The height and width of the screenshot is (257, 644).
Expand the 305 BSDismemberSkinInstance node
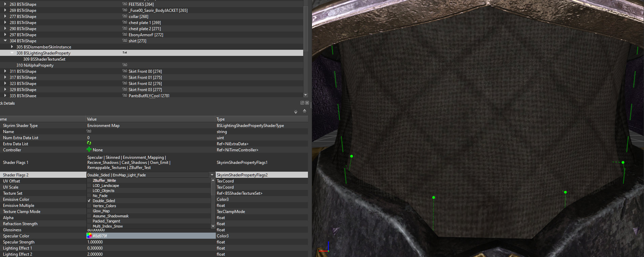click(x=12, y=47)
